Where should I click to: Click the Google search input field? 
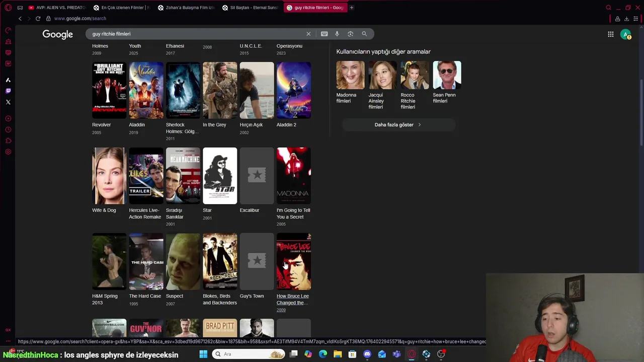[x=196, y=34]
